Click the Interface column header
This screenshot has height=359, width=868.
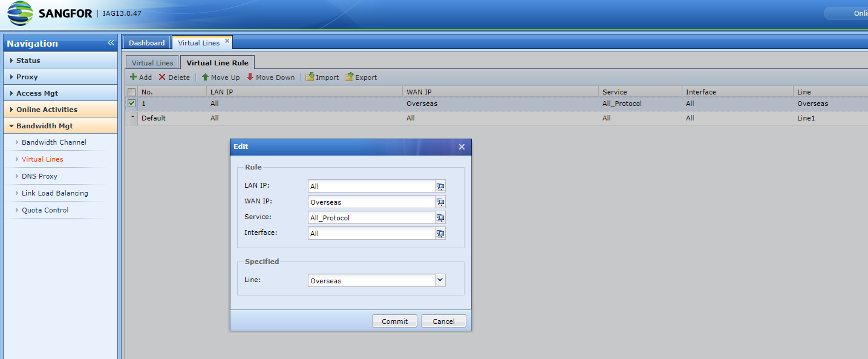[x=737, y=92]
